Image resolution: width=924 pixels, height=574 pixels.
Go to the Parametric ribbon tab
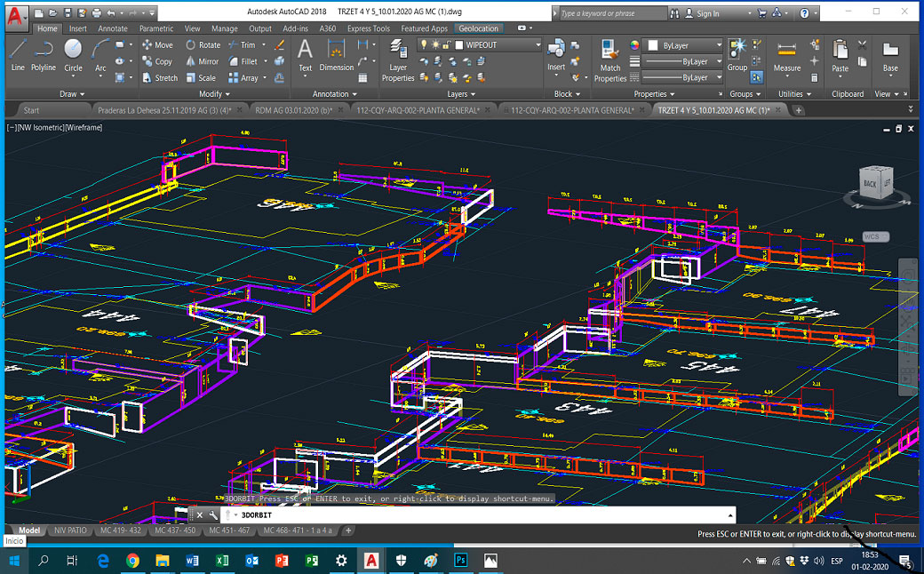coord(156,28)
